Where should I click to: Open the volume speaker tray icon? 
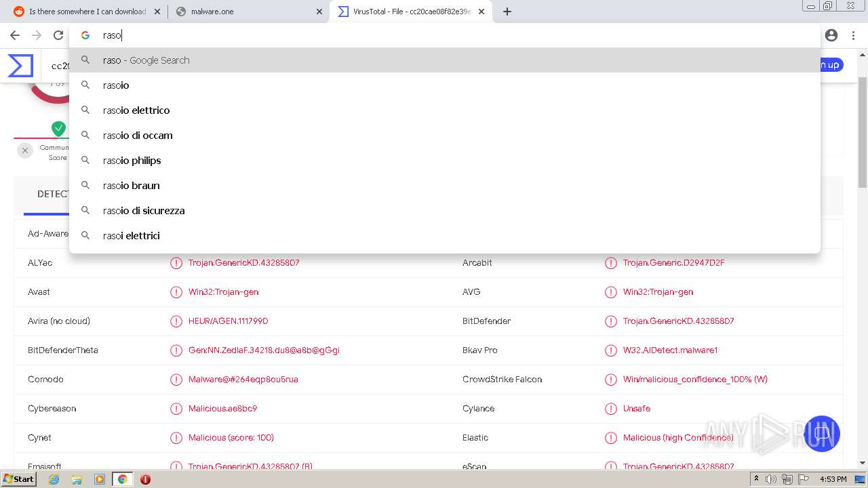[771, 479]
